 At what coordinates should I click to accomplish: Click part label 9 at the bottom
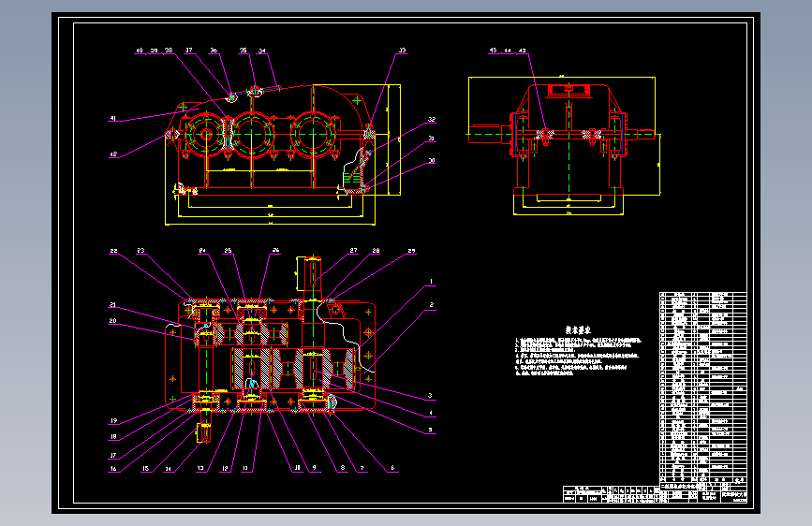(315, 468)
